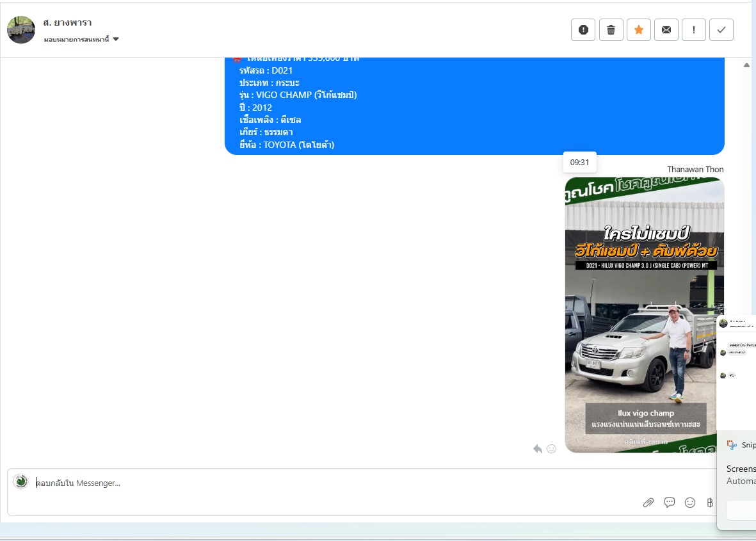The height and width of the screenshot is (541, 756).
Task: Click the 09:31 timestamp label
Action: coord(579,163)
